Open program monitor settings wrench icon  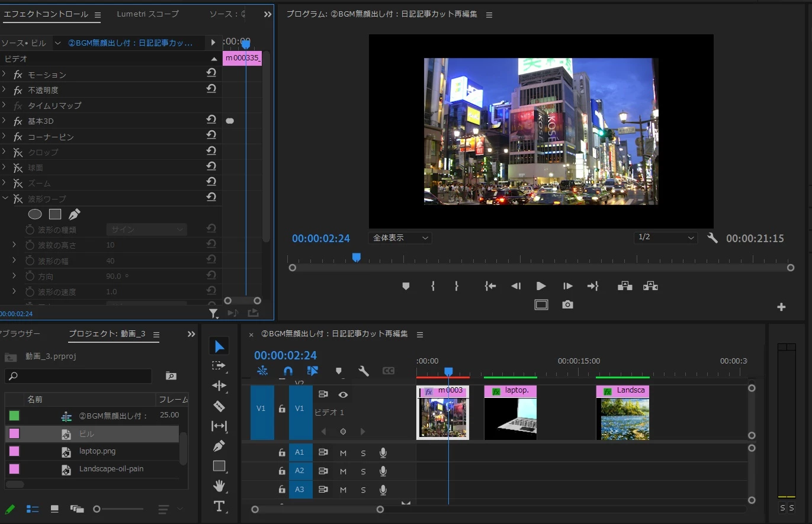click(712, 238)
